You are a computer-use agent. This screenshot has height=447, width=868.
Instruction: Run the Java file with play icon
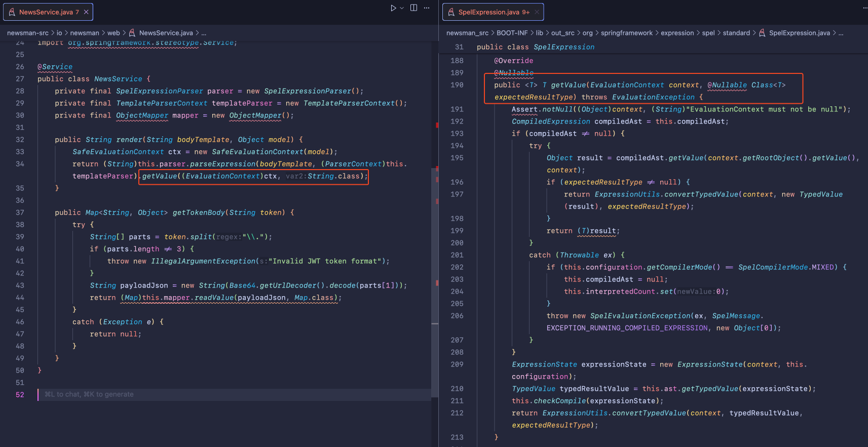tap(393, 8)
